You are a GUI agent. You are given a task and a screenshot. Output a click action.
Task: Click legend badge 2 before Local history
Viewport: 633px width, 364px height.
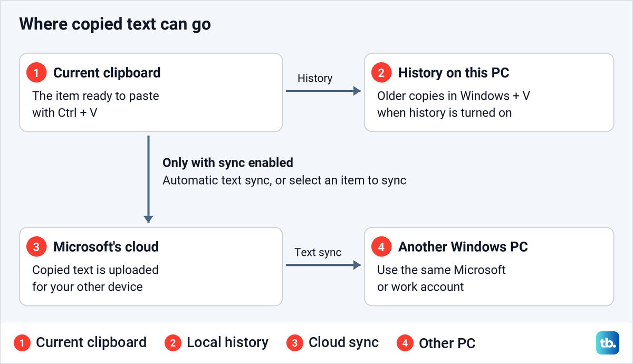(x=172, y=343)
